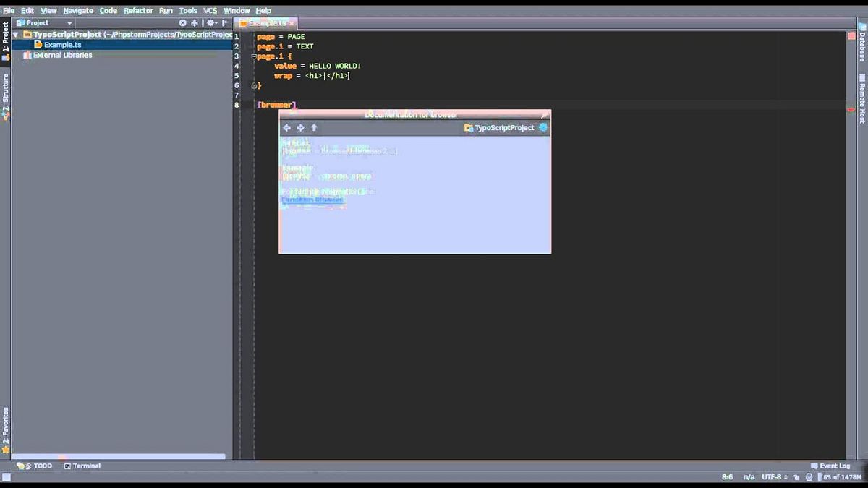Click the Event Log icon
The height and width of the screenshot is (488, 868).
pos(815,466)
